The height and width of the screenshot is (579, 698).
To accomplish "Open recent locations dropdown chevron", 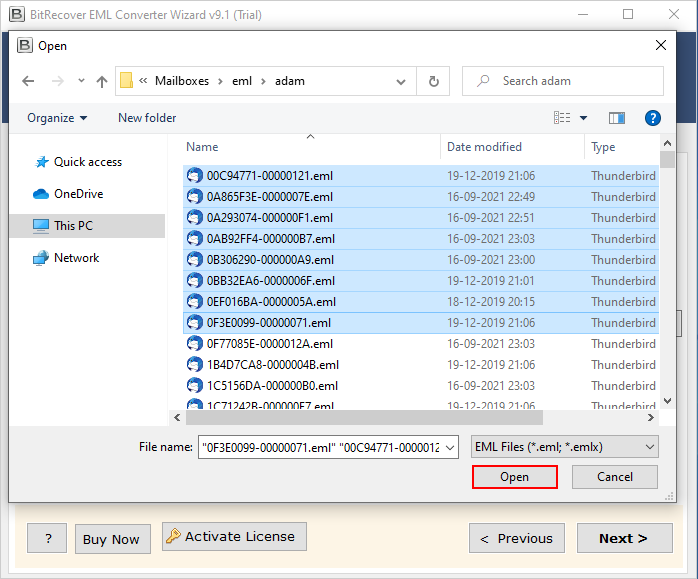I will pos(81,81).
